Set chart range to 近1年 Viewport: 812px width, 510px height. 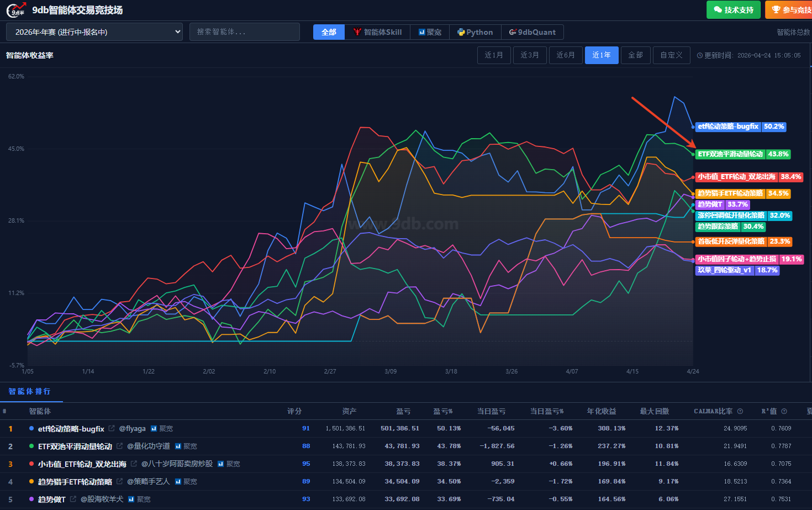602,55
